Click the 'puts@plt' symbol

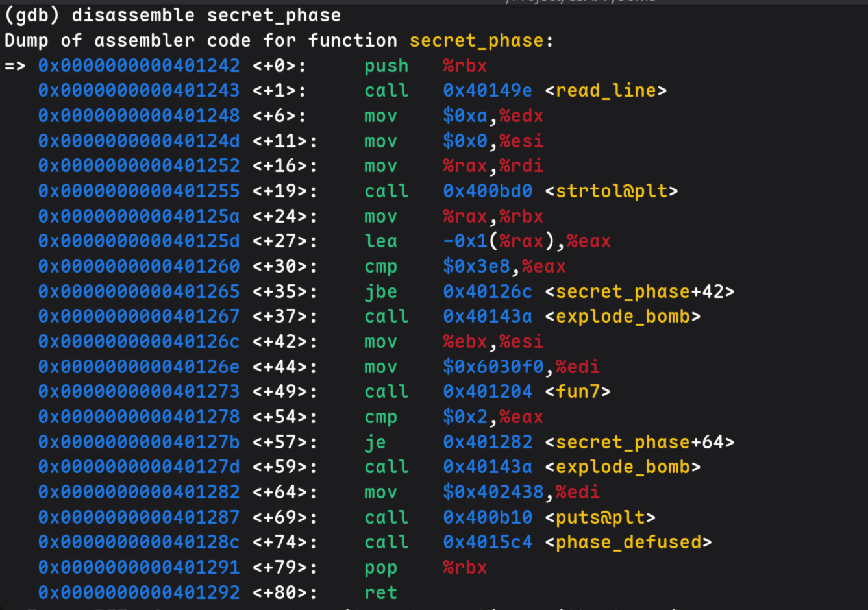pos(601,517)
